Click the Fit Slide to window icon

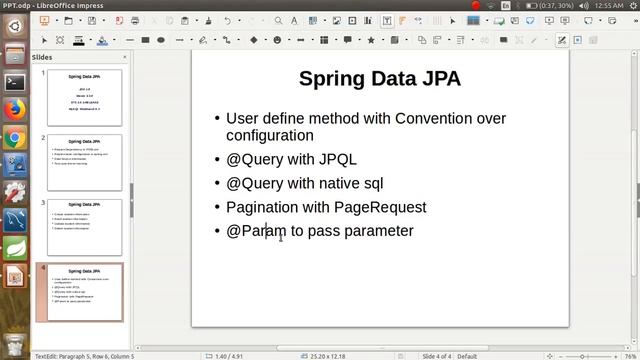[550, 356]
